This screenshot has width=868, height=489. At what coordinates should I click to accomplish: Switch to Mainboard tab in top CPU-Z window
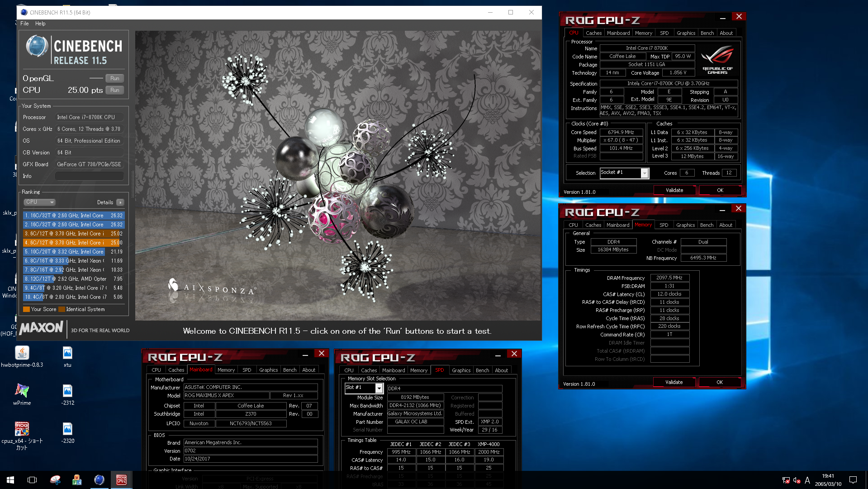point(618,33)
